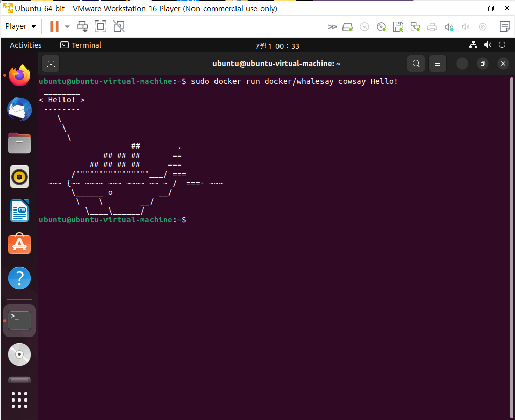Click the hard disk device icon
Image resolution: width=515 pixels, height=420 pixels.
348,27
